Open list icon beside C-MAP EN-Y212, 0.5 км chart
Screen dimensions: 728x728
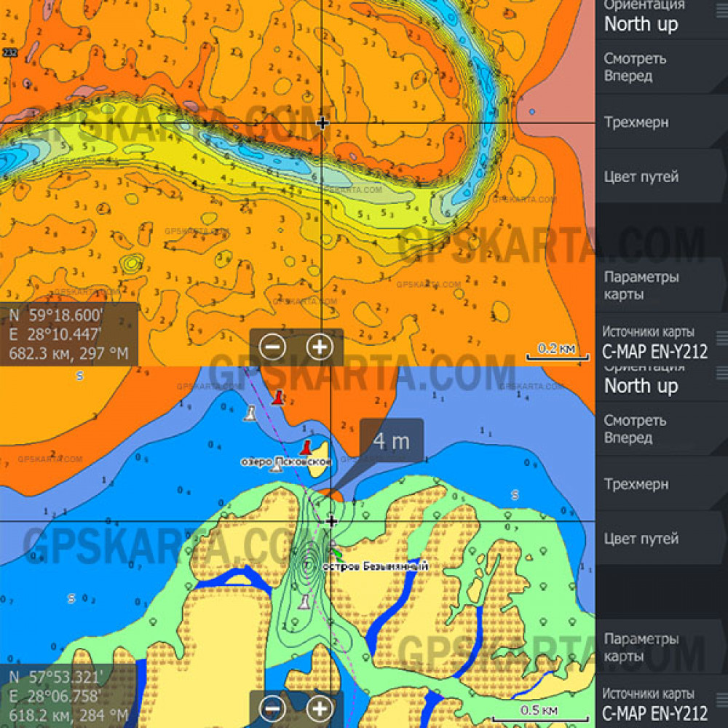coord(721,700)
